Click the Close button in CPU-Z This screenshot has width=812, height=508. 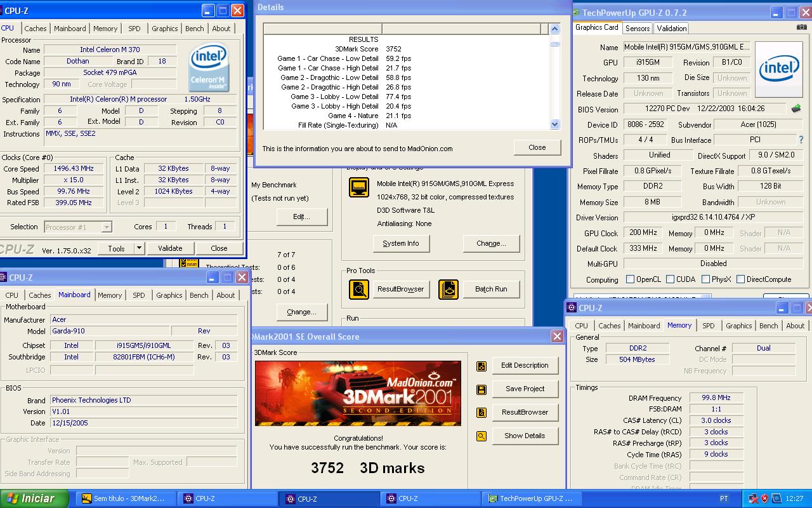219,248
